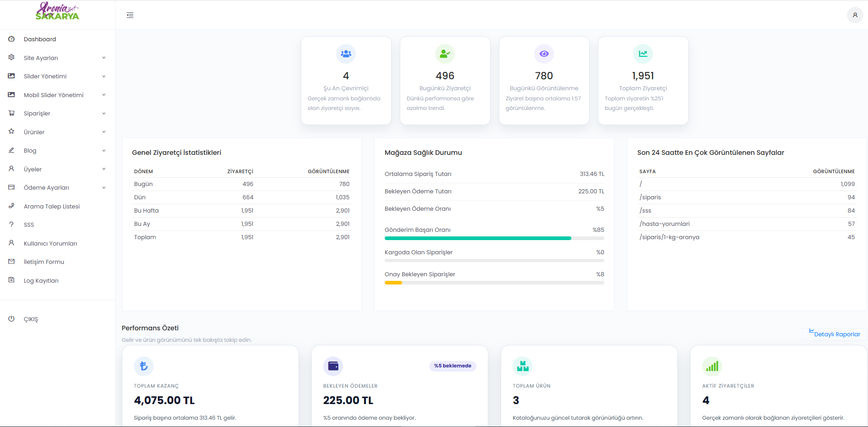This screenshot has width=868, height=427.
Task: Expand the Siparişler submenu arrow
Action: pos(104,114)
